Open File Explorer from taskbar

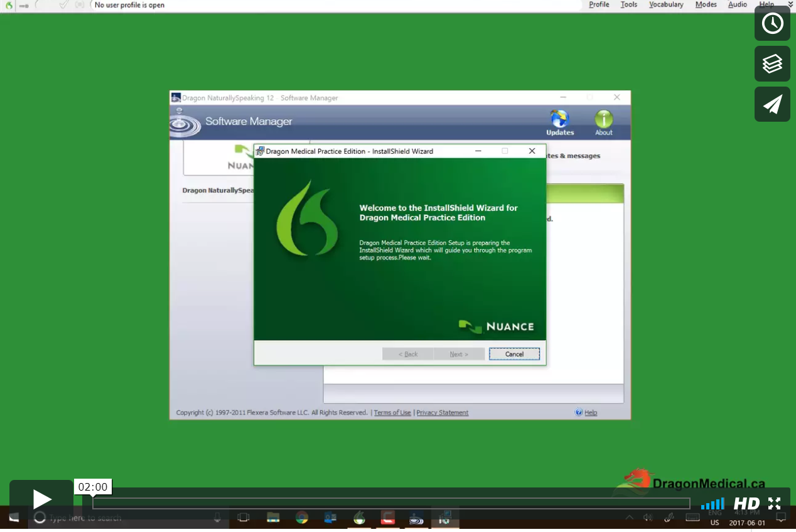273,518
